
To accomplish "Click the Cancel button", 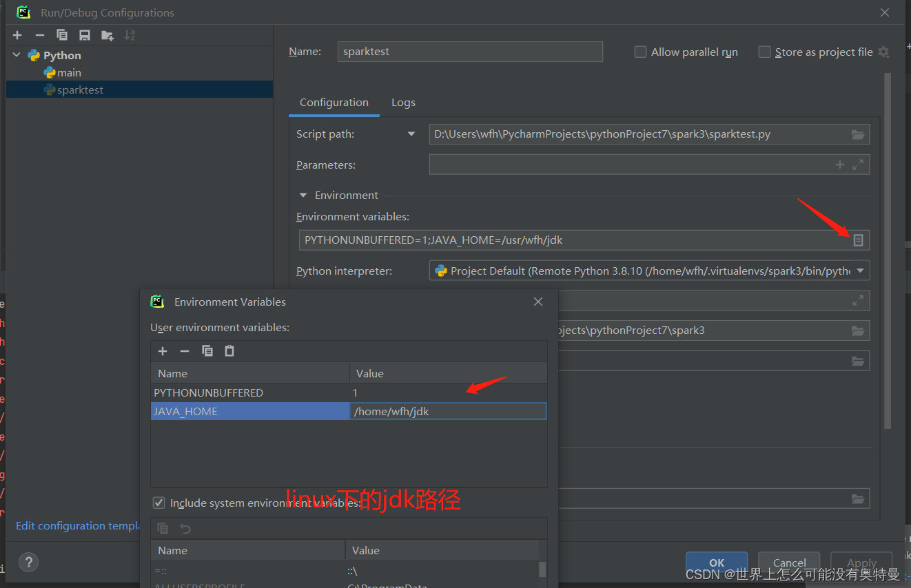I will 789,563.
